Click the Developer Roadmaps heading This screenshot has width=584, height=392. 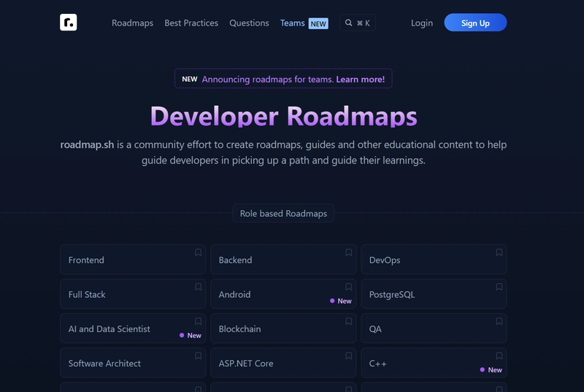283,116
